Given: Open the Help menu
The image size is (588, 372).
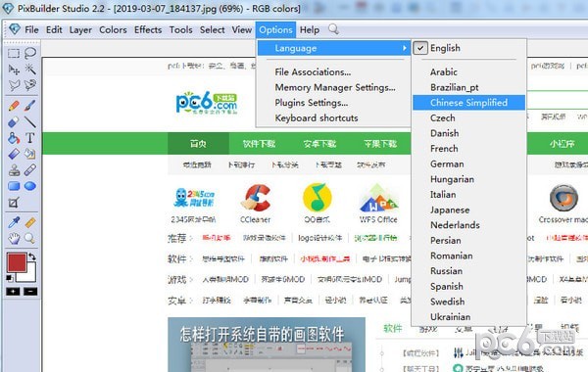Looking at the screenshot, I should pos(310,29).
